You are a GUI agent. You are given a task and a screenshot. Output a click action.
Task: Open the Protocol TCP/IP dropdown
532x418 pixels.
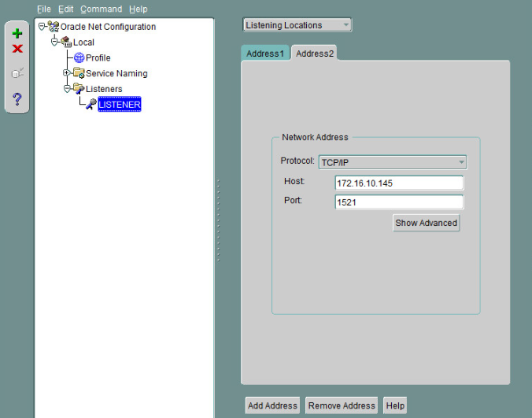pos(392,162)
